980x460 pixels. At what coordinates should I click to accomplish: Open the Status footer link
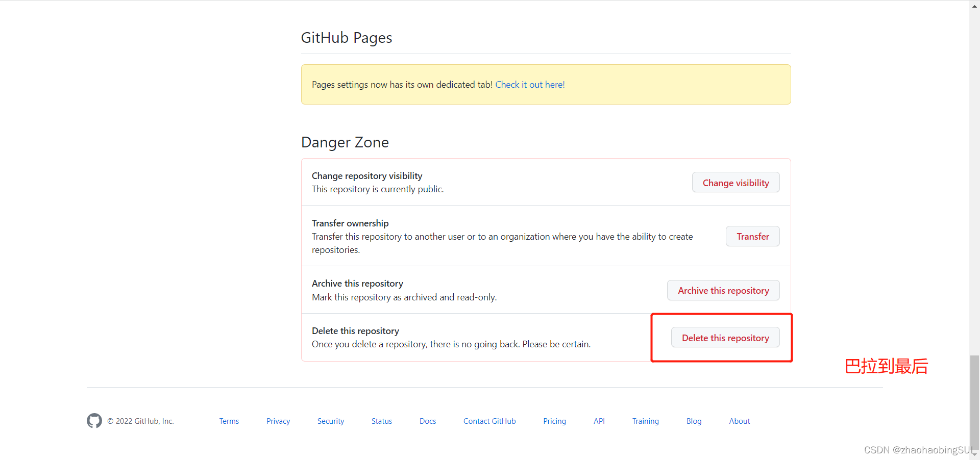382,421
